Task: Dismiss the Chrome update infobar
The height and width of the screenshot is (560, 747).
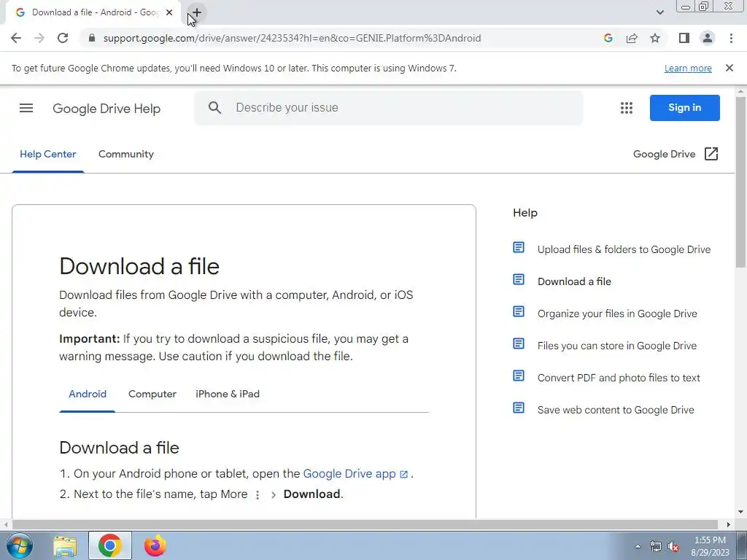Action: pos(729,68)
